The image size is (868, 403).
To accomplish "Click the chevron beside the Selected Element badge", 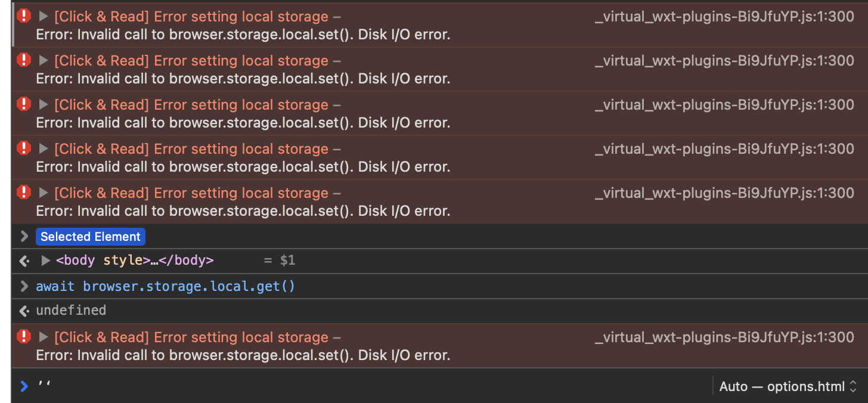I will (24, 237).
